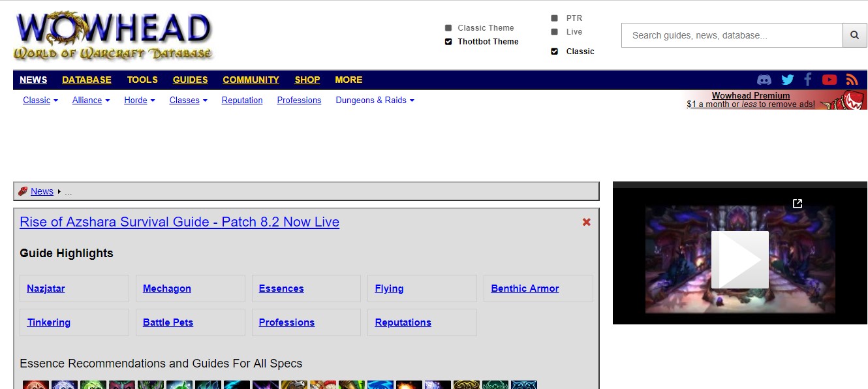This screenshot has height=389, width=868.
Task: Expand the Dungeons & Raids dropdown
Action: point(375,101)
